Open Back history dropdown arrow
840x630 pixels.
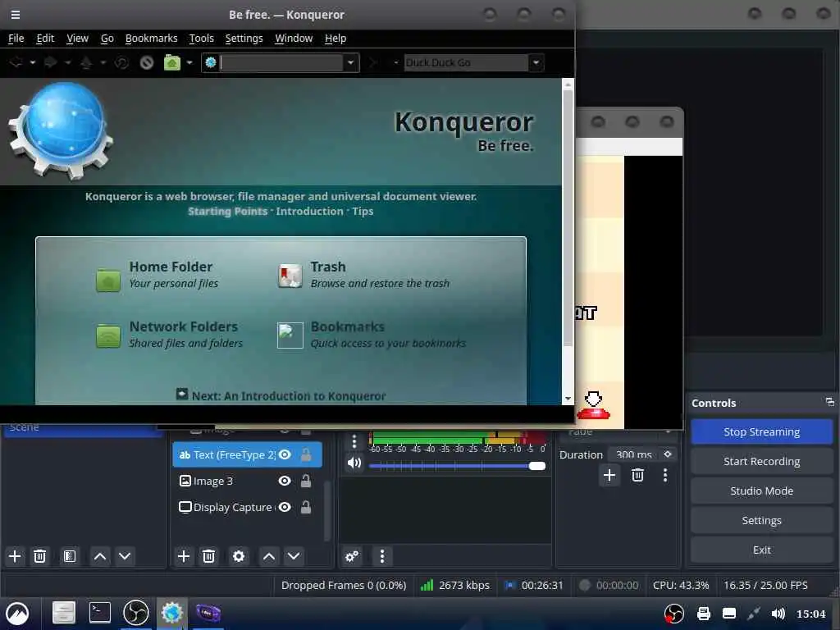[x=33, y=62]
